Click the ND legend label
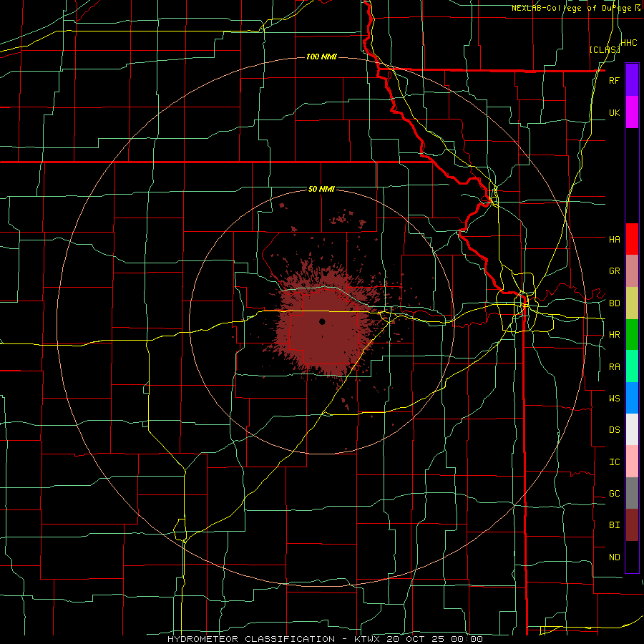 [x=614, y=557]
